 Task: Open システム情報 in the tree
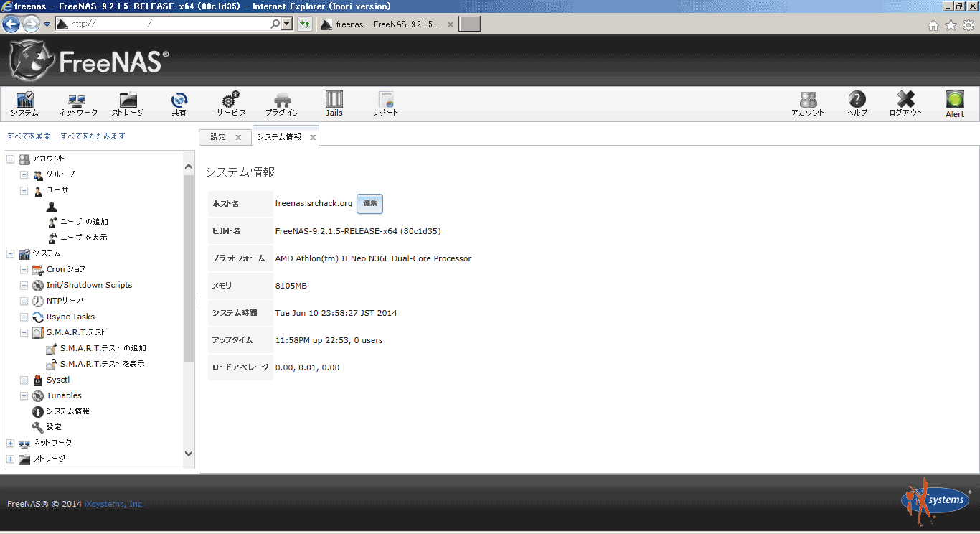[68, 411]
